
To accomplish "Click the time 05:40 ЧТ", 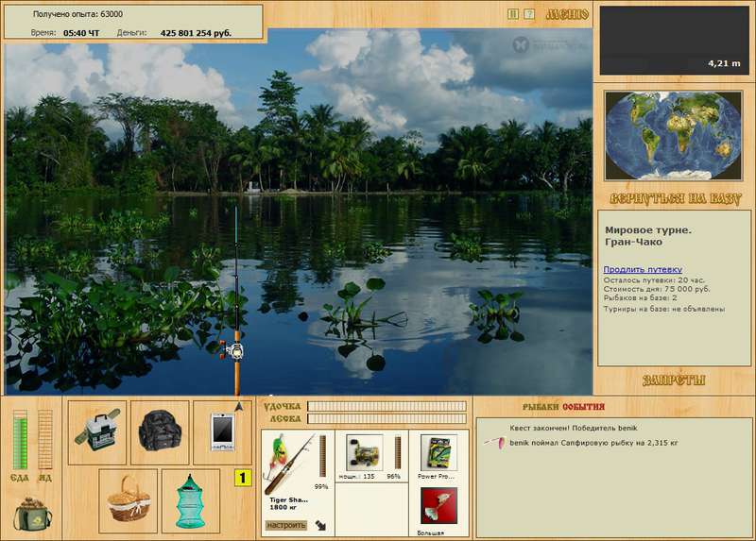I will [x=81, y=33].
